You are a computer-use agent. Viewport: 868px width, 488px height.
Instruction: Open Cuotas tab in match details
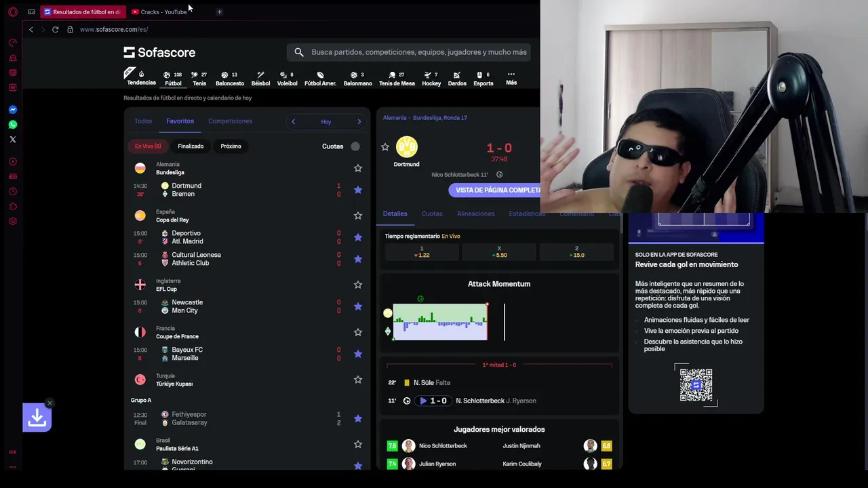click(x=432, y=213)
